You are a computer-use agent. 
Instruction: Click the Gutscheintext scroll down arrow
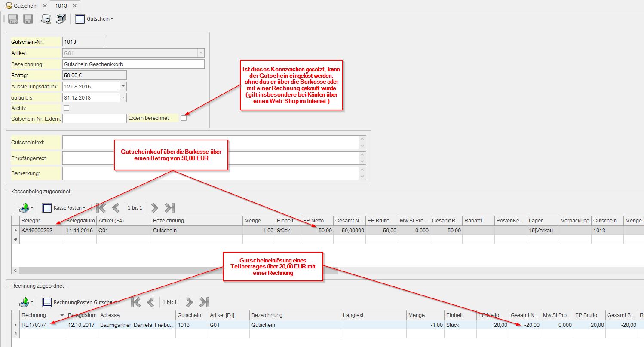[362, 146]
